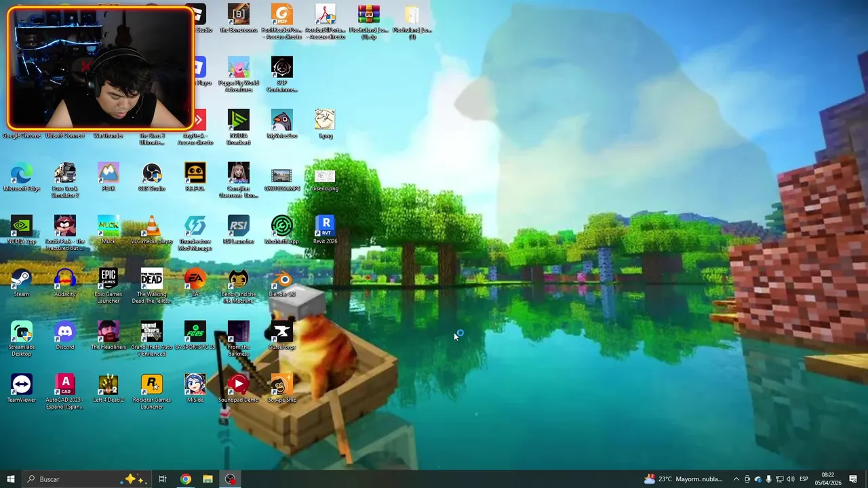
Task: Launch Steam from the desktop
Action: pyautogui.click(x=22, y=283)
